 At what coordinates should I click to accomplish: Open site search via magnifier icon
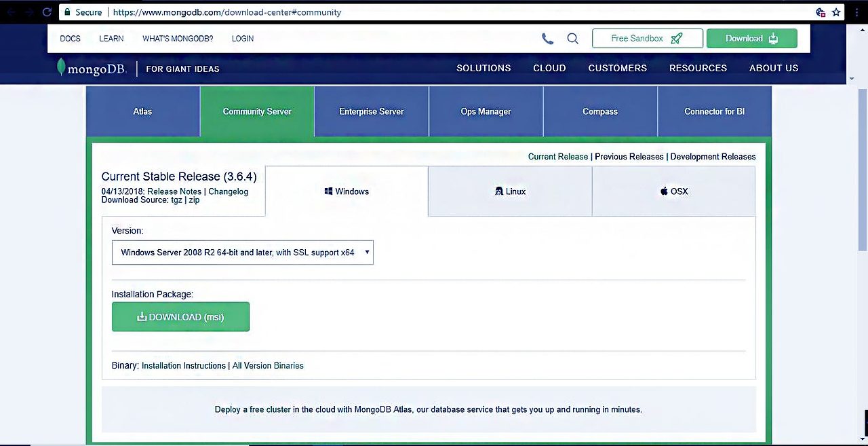(573, 39)
